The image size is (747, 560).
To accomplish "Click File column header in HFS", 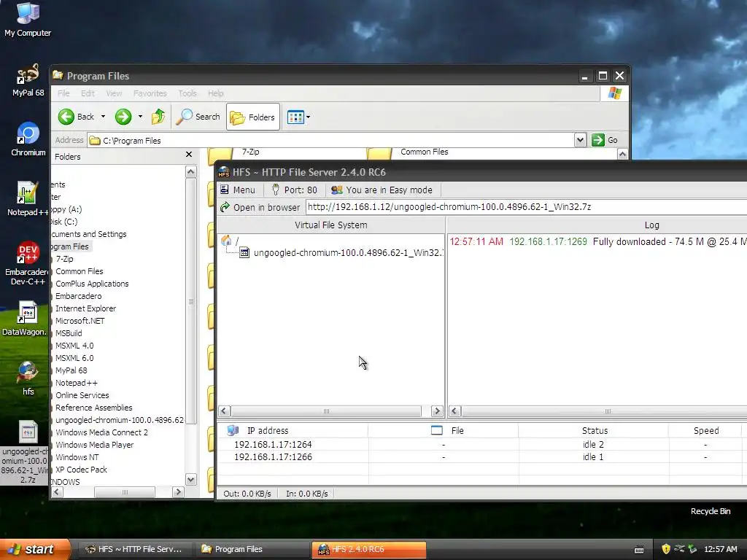I will tap(444, 430).
